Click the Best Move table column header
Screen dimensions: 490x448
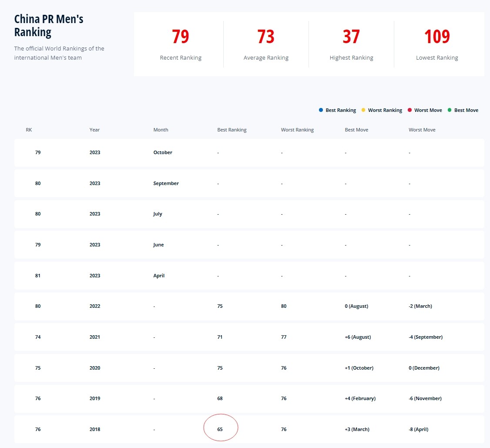coord(356,130)
